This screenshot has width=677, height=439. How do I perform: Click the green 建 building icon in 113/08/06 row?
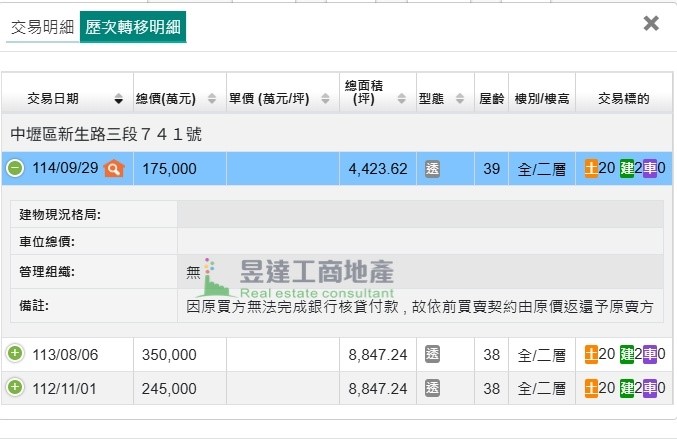627,354
